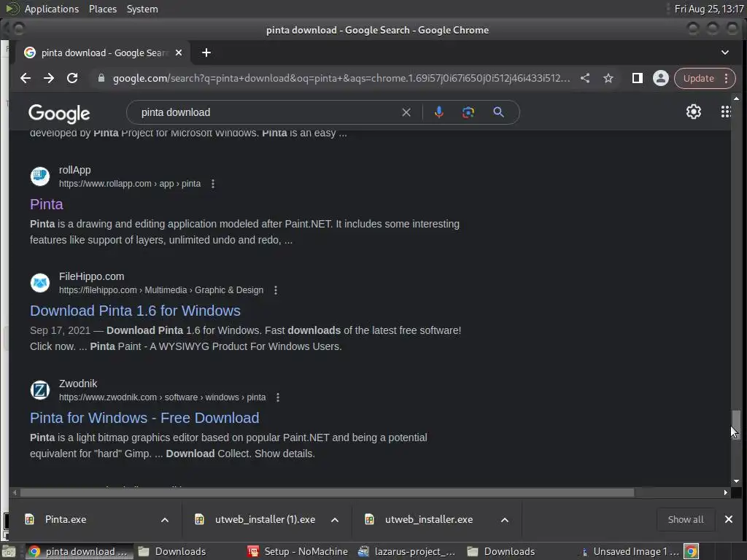The height and width of the screenshot is (560, 747).
Task: Open the side panel icon
Action: pyautogui.click(x=637, y=78)
